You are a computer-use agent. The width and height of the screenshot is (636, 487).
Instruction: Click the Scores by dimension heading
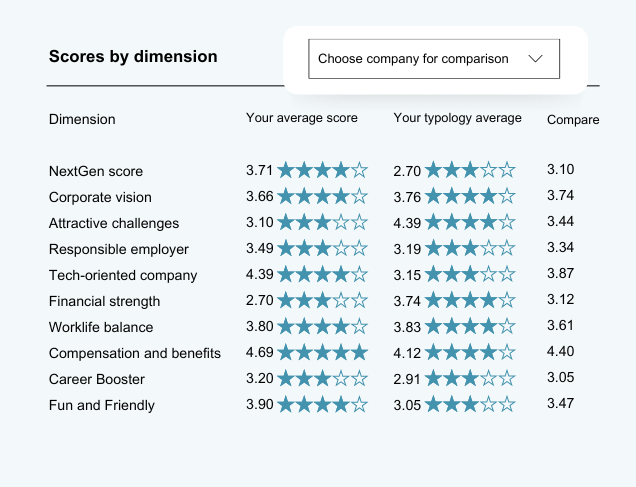coord(133,57)
